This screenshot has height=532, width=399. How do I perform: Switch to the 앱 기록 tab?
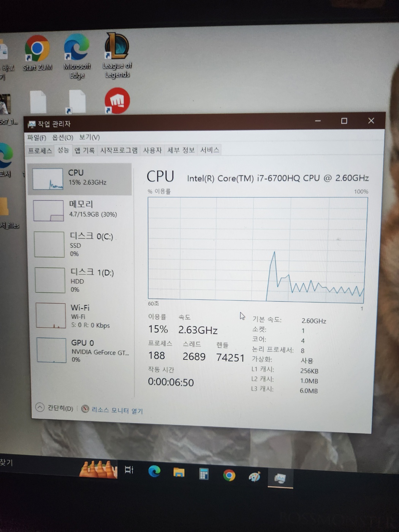tap(84, 150)
